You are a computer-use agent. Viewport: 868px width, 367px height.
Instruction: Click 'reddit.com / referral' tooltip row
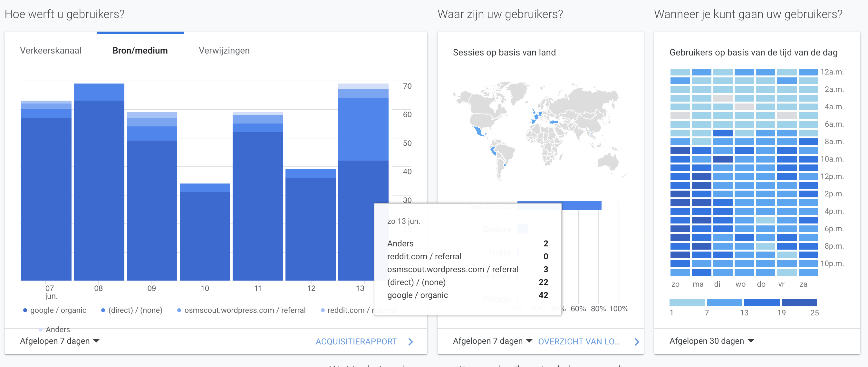coord(468,257)
